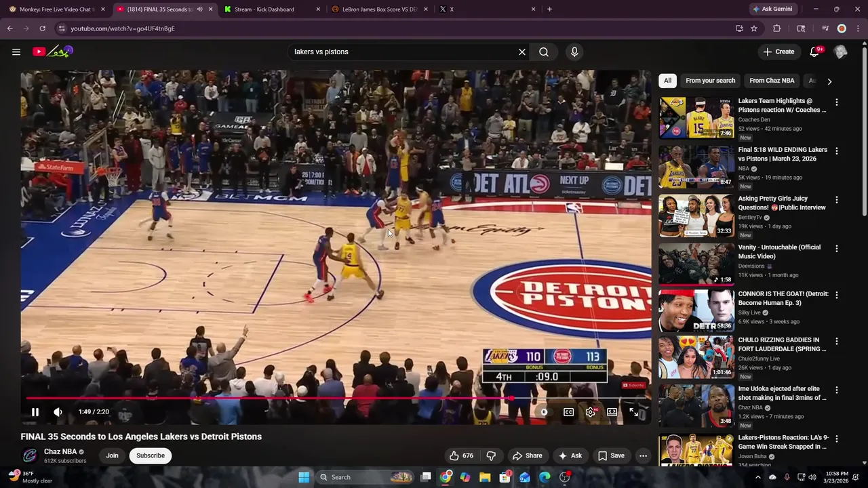The width and height of the screenshot is (868, 488).
Task: Switch to Monkey Free Live Video Chat tab
Action: [x=57, y=9]
